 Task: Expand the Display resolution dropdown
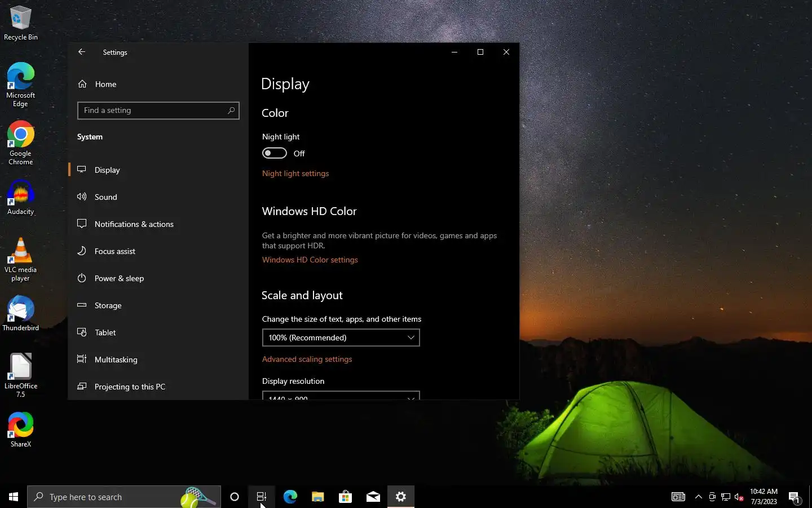pyautogui.click(x=341, y=395)
